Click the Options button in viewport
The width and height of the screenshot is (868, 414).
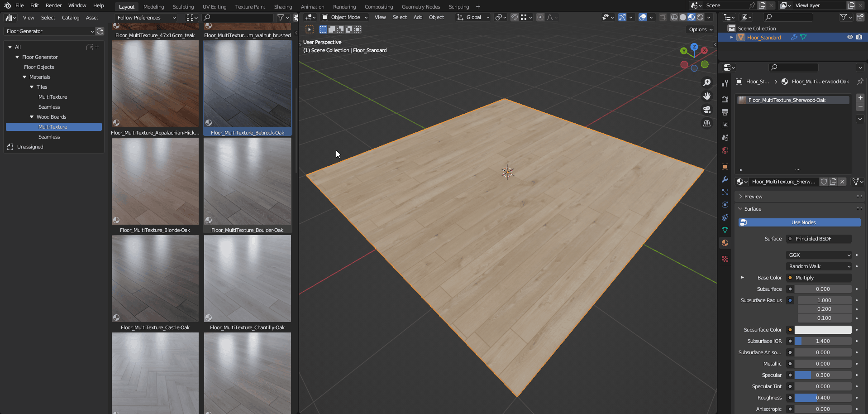pos(701,29)
